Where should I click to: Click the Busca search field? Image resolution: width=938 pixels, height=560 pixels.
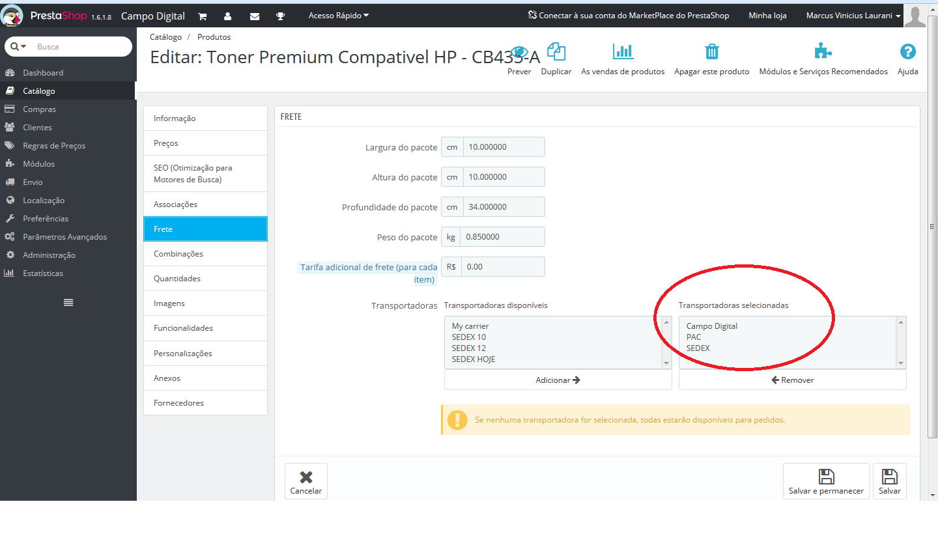click(81, 47)
